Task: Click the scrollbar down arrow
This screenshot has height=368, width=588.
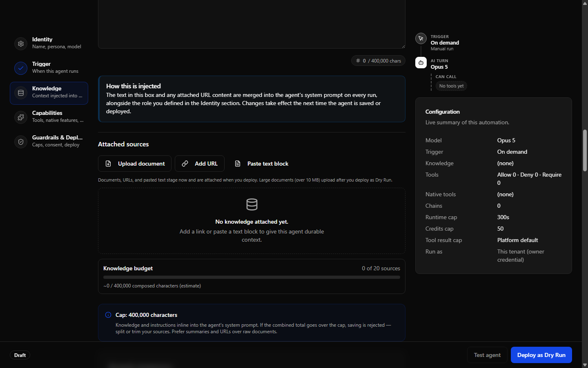Action: click(585, 365)
